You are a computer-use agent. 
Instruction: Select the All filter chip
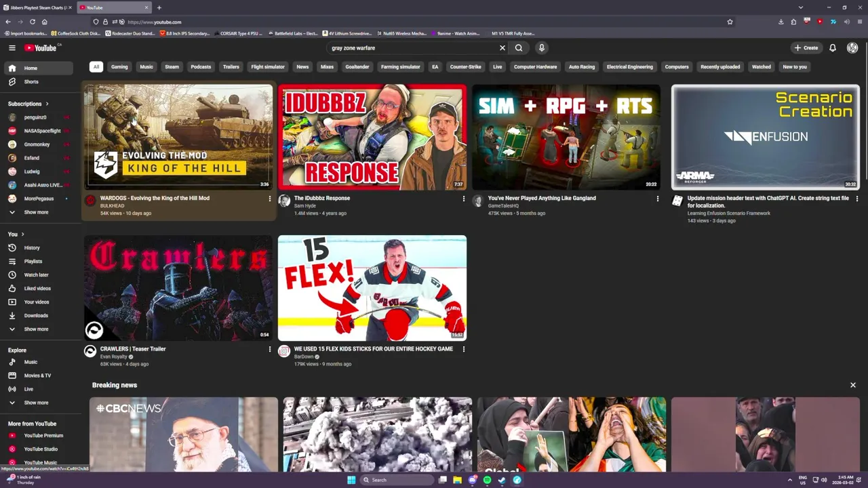click(x=96, y=67)
